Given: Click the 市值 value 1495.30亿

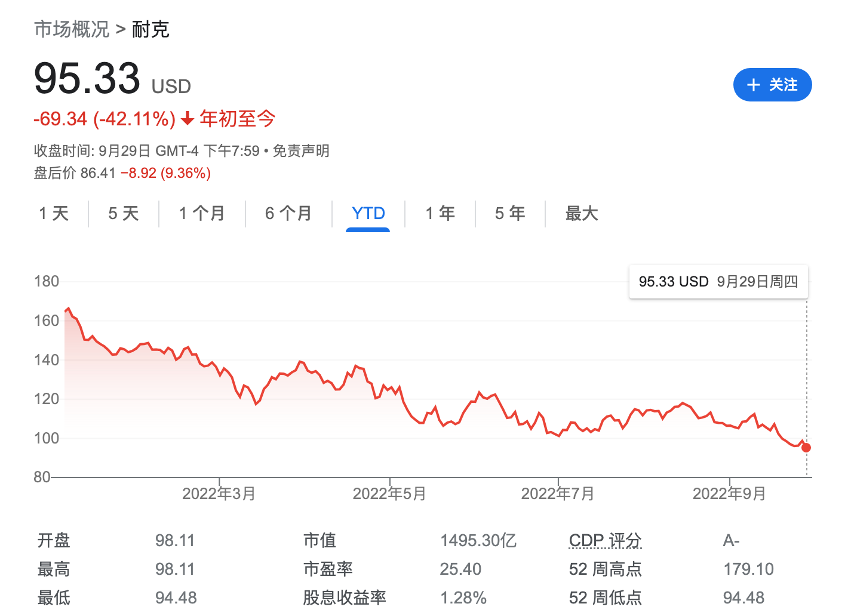Looking at the screenshot, I should click(478, 540).
